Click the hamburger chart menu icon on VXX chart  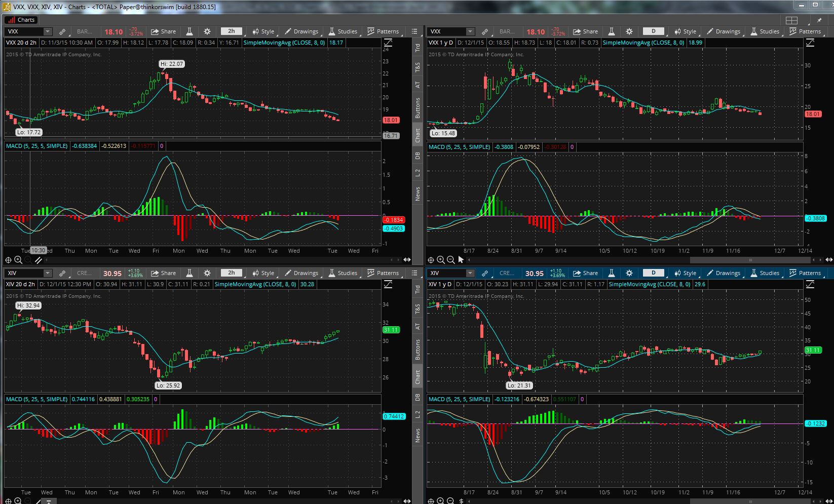tap(414, 31)
